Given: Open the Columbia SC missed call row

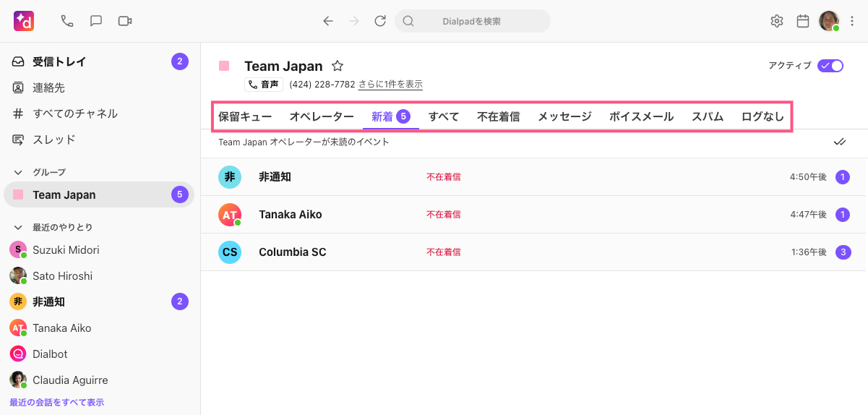Looking at the screenshot, I should [x=535, y=252].
